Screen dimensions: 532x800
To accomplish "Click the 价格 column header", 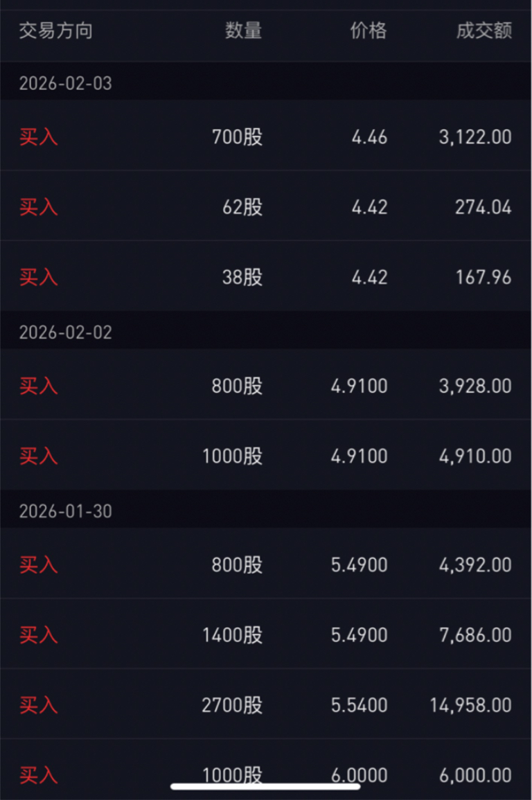I will (x=368, y=30).
